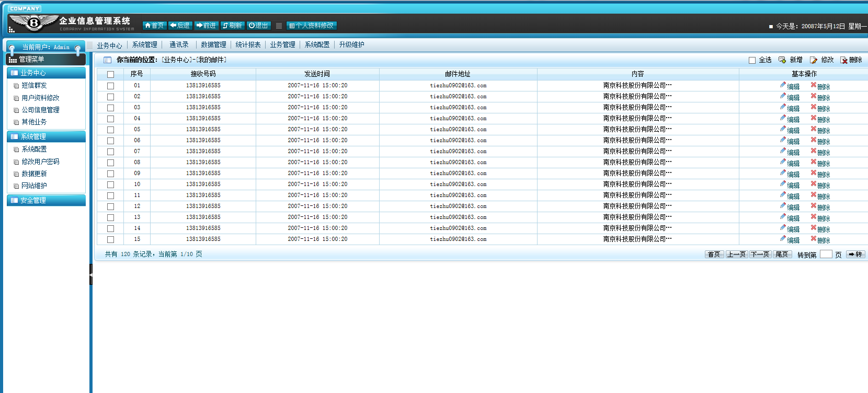The image size is (868, 393).
Task: Click the pencil 编辑 icon in row 01
Action: (783, 85)
